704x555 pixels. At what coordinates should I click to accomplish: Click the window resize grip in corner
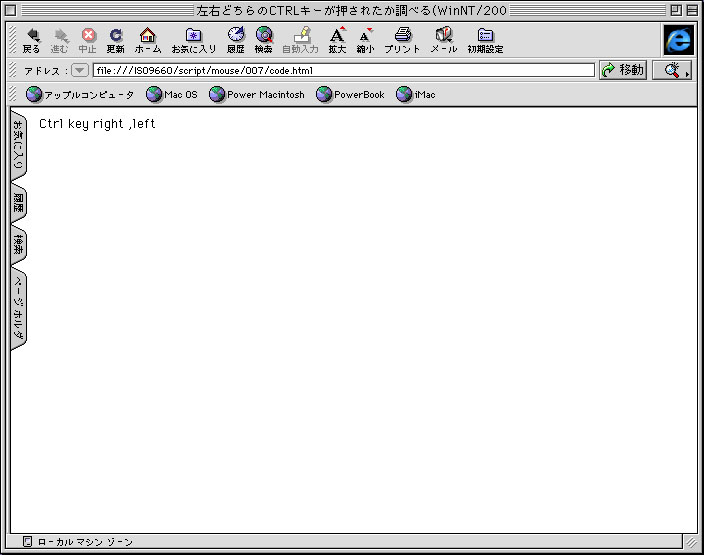coord(691,542)
